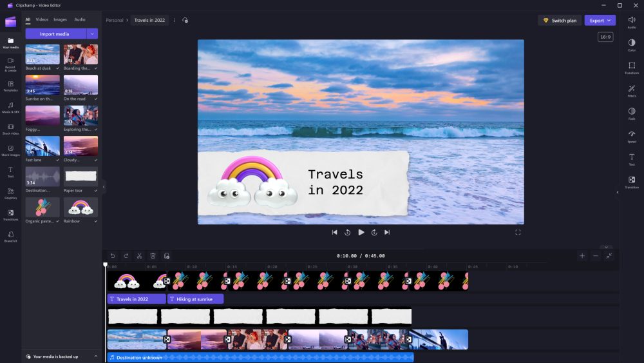Viewport: 644px width, 363px height.
Task: Click the split scissors tool
Action: tap(139, 256)
